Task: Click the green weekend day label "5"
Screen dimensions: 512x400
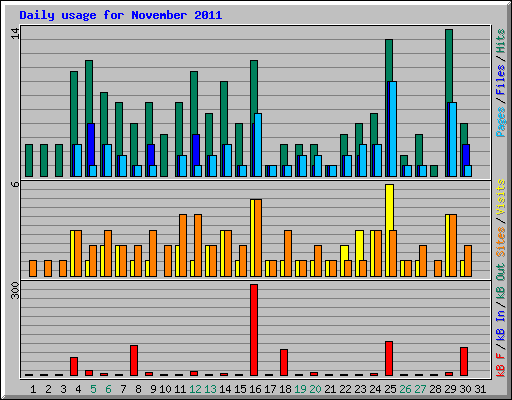Action: point(93,389)
